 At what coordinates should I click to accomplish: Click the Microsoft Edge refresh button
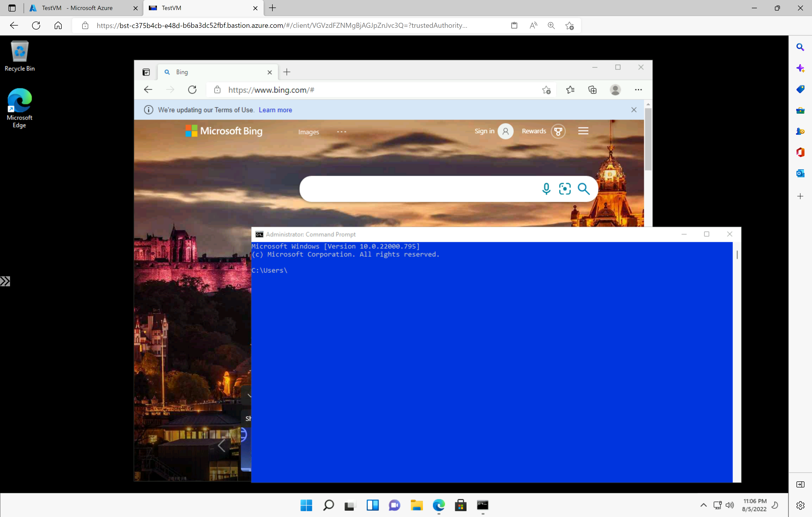(192, 90)
